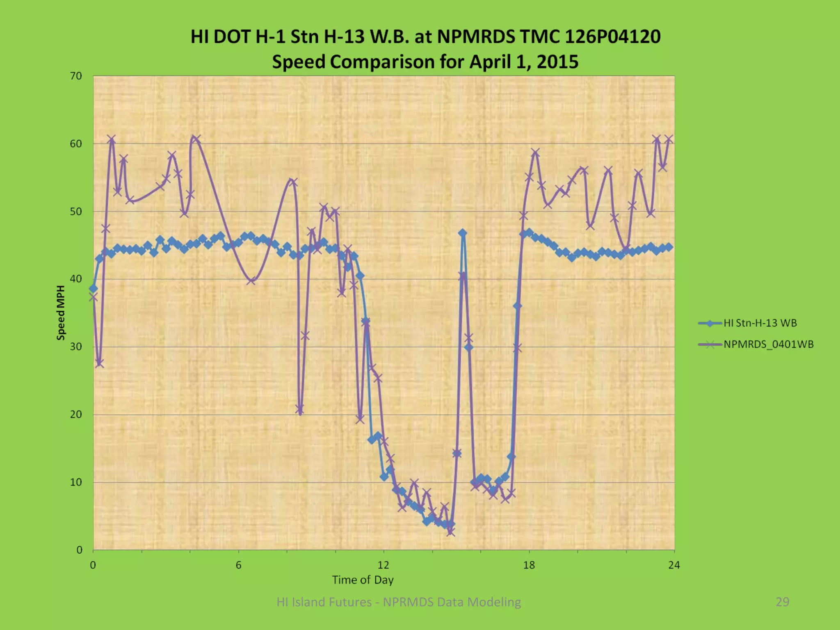
Task: Click the 18 label on time axis
Action: (x=529, y=565)
